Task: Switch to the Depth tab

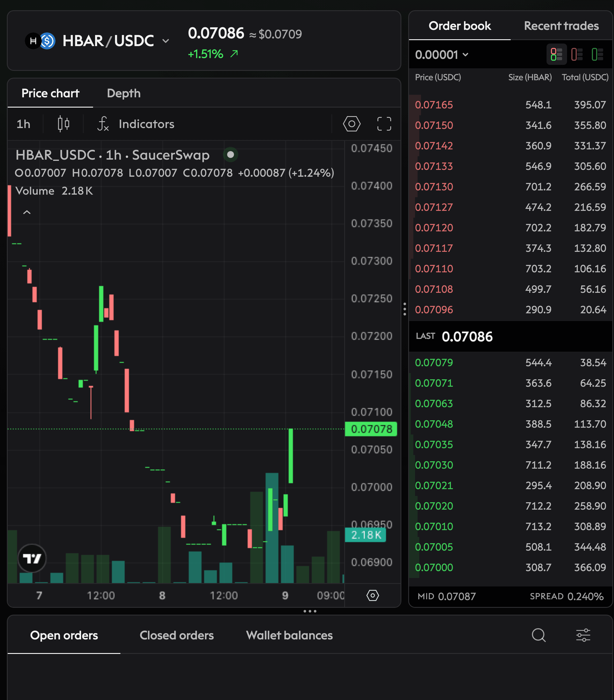Action: tap(124, 93)
